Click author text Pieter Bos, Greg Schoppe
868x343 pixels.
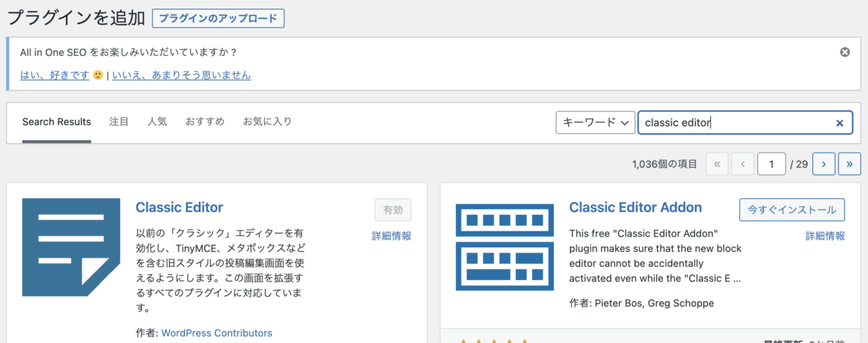(x=653, y=303)
